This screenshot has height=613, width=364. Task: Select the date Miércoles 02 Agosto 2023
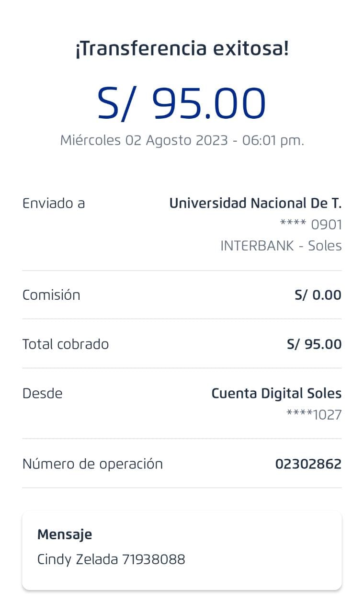(x=144, y=140)
